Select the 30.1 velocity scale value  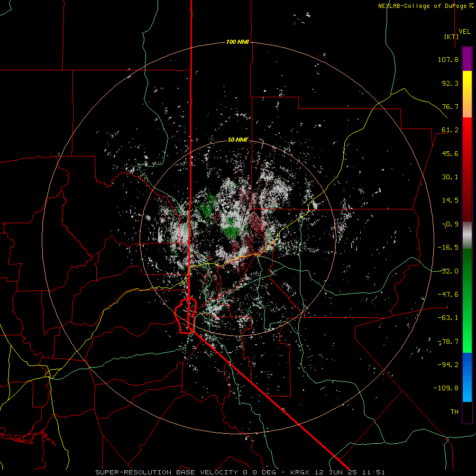450,177
